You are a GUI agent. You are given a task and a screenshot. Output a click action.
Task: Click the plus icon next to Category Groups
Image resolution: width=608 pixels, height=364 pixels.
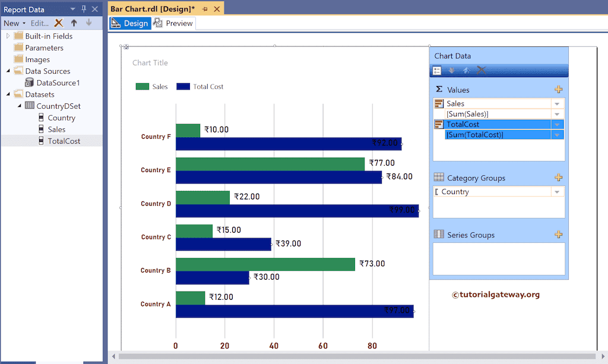pos(558,178)
